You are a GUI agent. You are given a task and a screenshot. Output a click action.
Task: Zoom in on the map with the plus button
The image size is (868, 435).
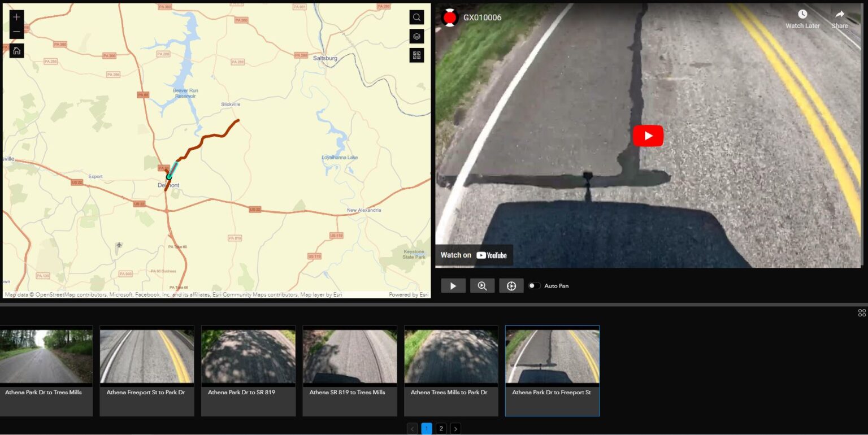16,17
